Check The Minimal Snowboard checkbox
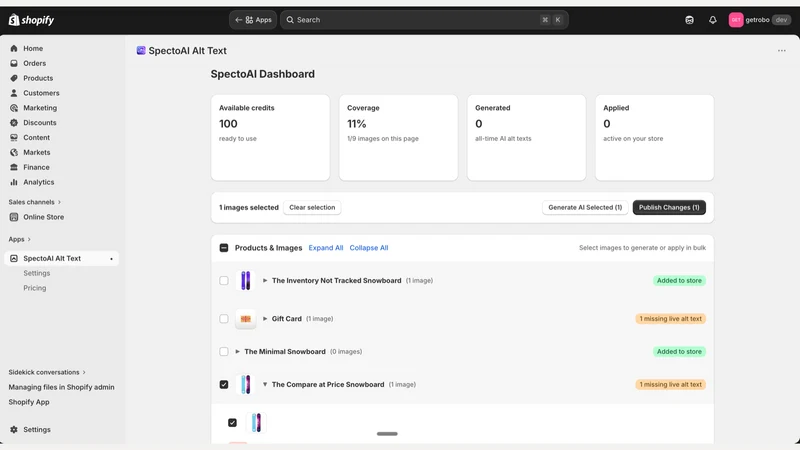The width and height of the screenshot is (800, 450). point(223,352)
